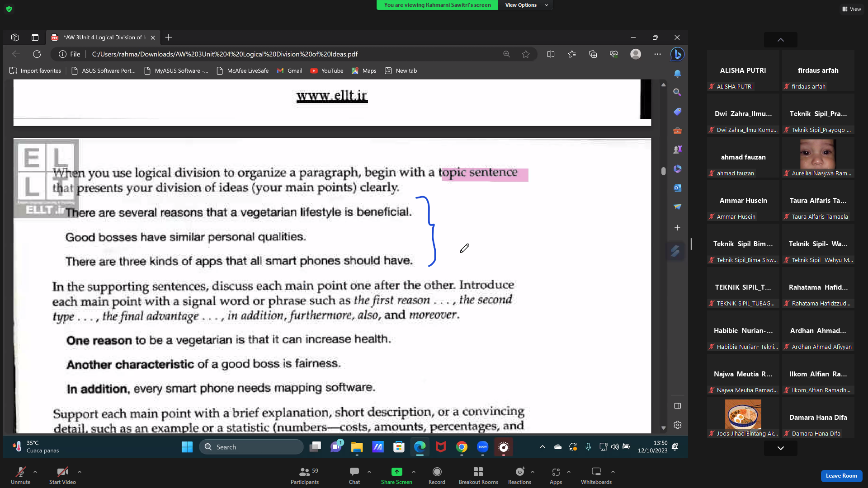The width and height of the screenshot is (868, 488).
Task: Follow the www.ellt.ir link in PDF
Action: [332, 96]
